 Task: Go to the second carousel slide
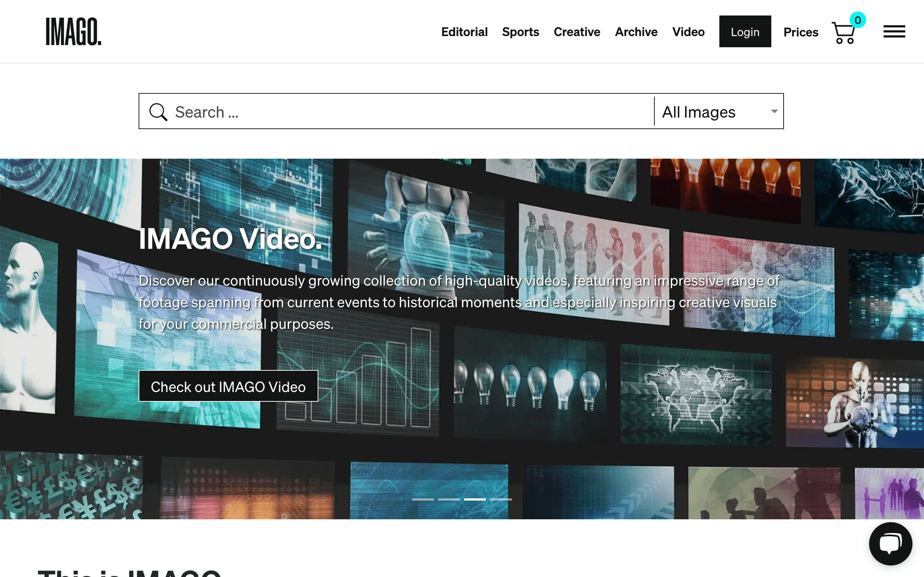tap(449, 499)
